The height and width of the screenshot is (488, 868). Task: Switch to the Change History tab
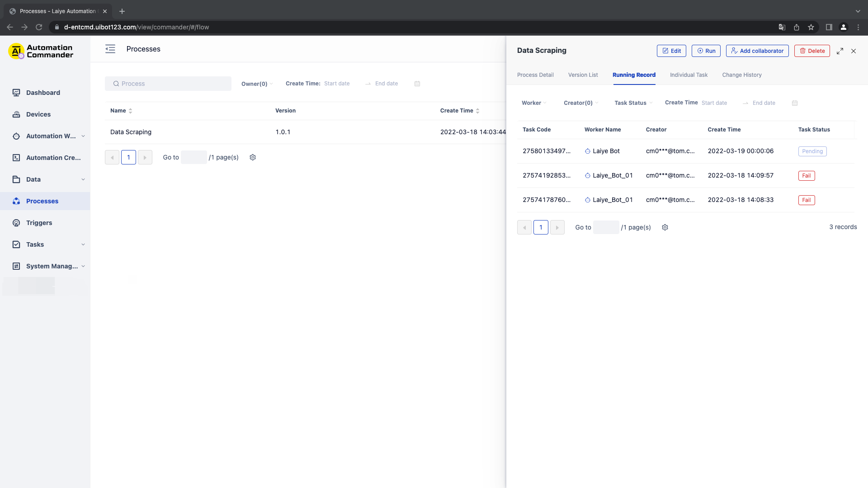tap(742, 75)
